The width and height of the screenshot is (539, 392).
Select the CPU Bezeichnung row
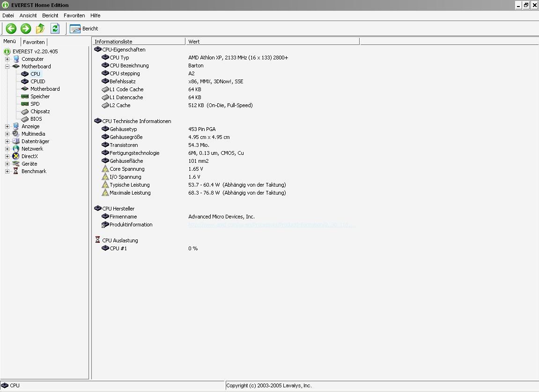coord(226,65)
